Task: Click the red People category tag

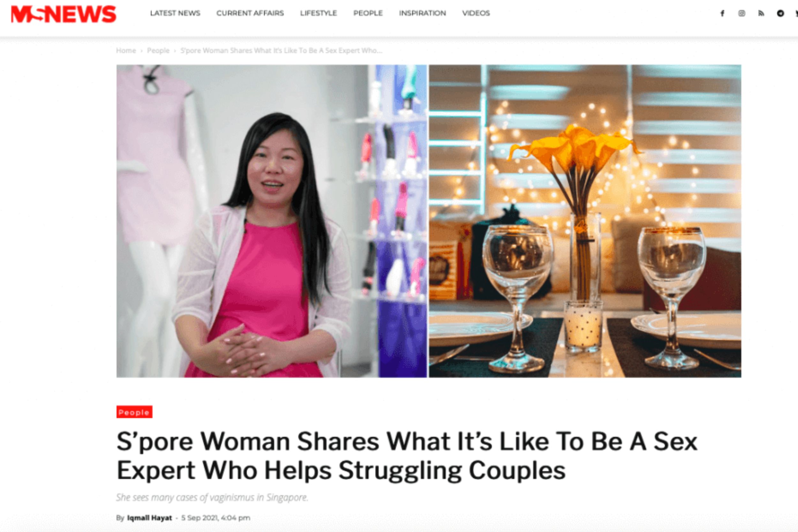Action: pos(134,412)
